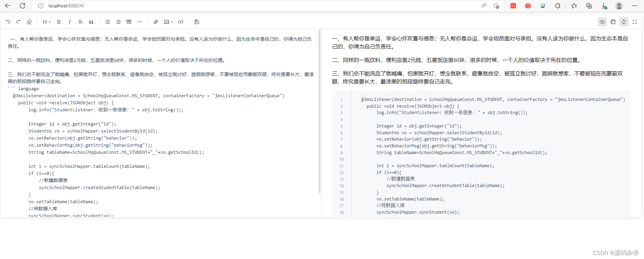This screenshot has height=259, width=644.
Task: Click preview line "vo.setTableName(tableName);"
Action: coord(410,199)
